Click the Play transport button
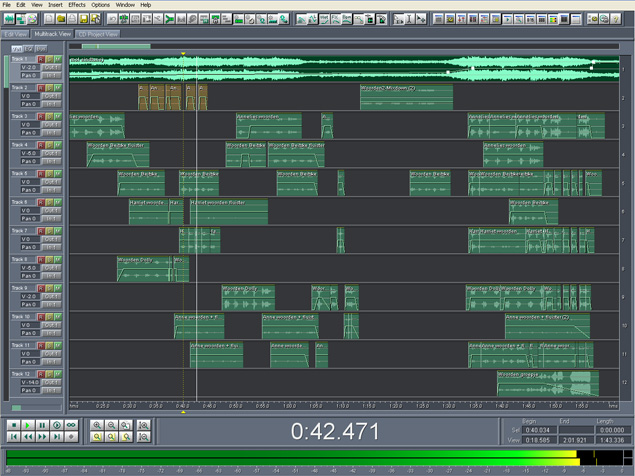 (x=28, y=425)
